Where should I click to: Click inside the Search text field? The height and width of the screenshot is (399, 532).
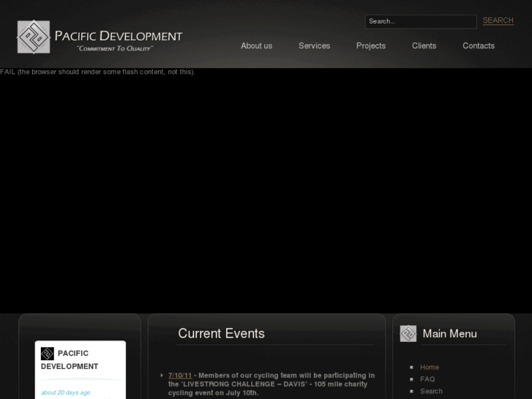[x=420, y=21]
